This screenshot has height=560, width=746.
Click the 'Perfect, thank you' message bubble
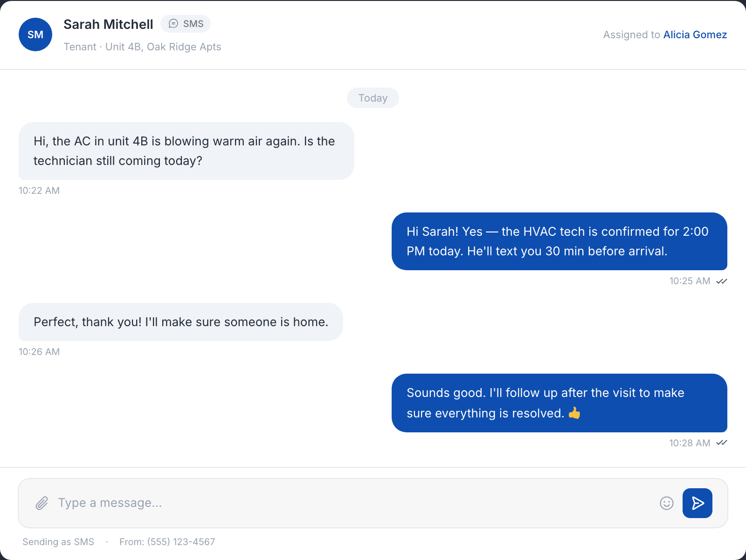[181, 322]
